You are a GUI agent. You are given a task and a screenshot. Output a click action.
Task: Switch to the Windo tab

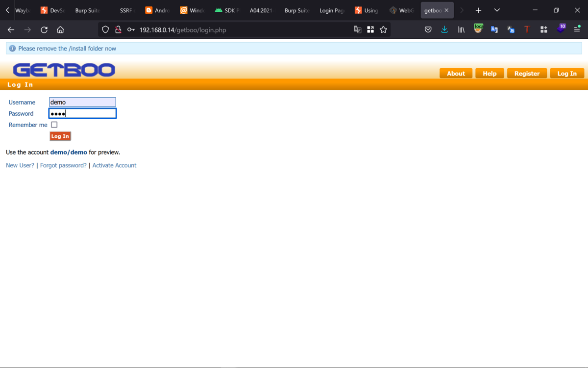click(192, 10)
